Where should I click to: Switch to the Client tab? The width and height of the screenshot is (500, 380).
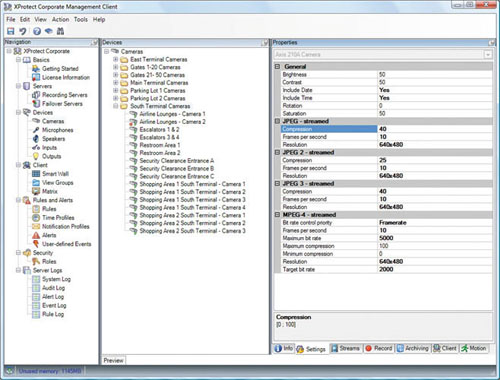(445, 348)
